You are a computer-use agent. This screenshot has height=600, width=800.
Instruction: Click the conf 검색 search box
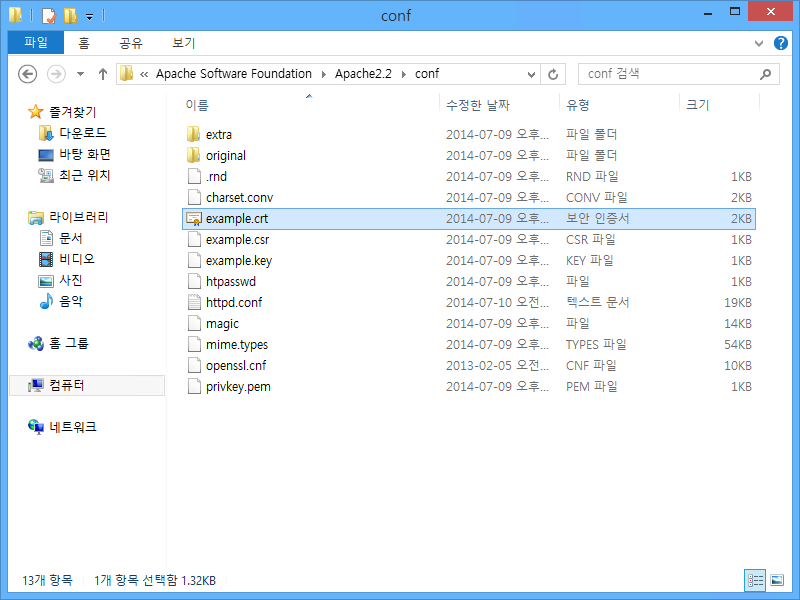point(668,74)
